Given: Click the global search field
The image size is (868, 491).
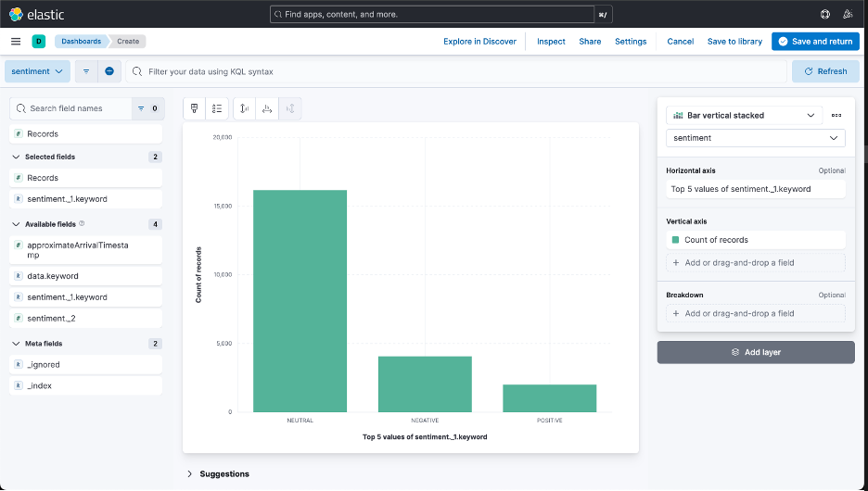Looking at the screenshot, I should pos(432,15).
